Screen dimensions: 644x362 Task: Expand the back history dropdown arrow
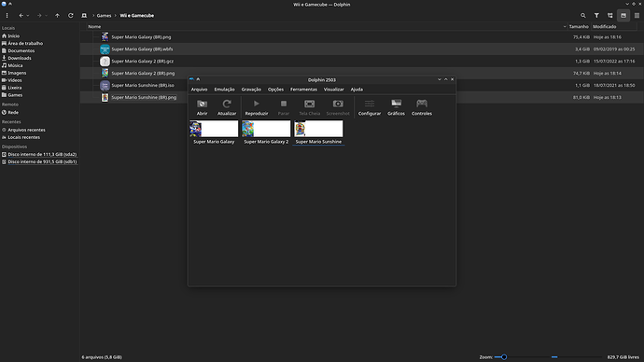point(28,16)
